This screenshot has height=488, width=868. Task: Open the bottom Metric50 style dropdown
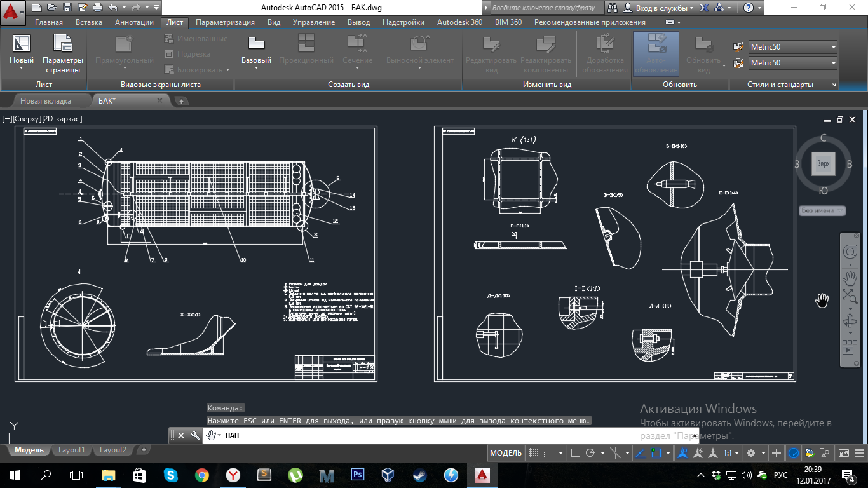[x=792, y=63]
